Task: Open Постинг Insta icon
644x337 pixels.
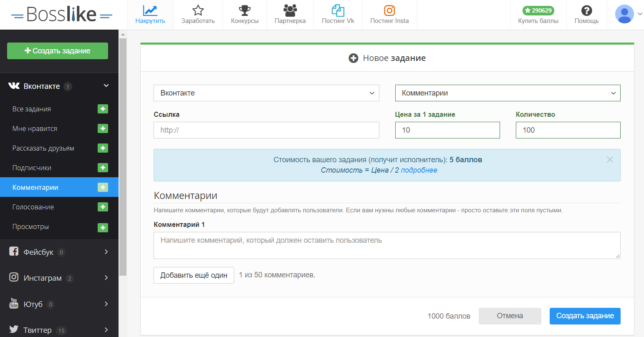Action: pos(389,10)
